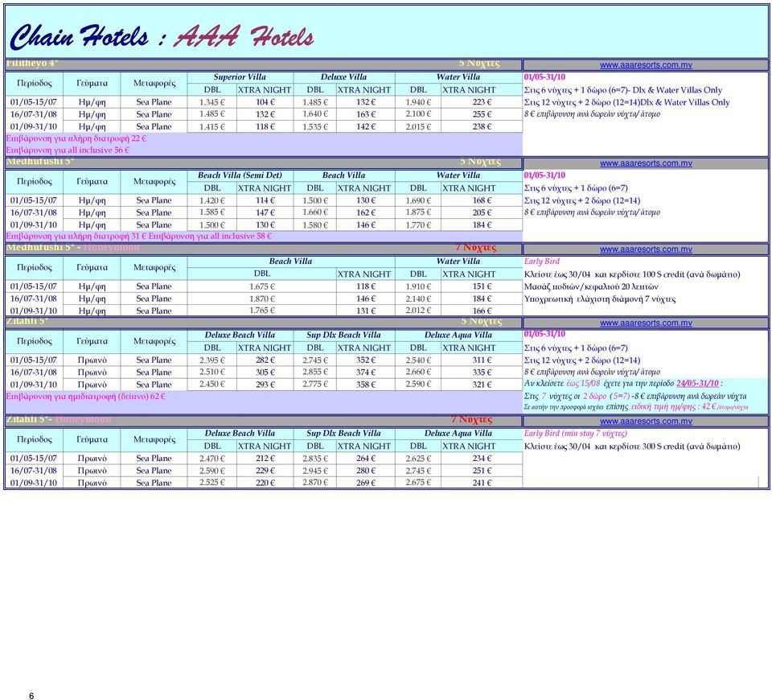The image size is (772, 700).
Task: Select the 'Early Bird' note beside Medhufushi Honeymoon
Action: point(541,261)
